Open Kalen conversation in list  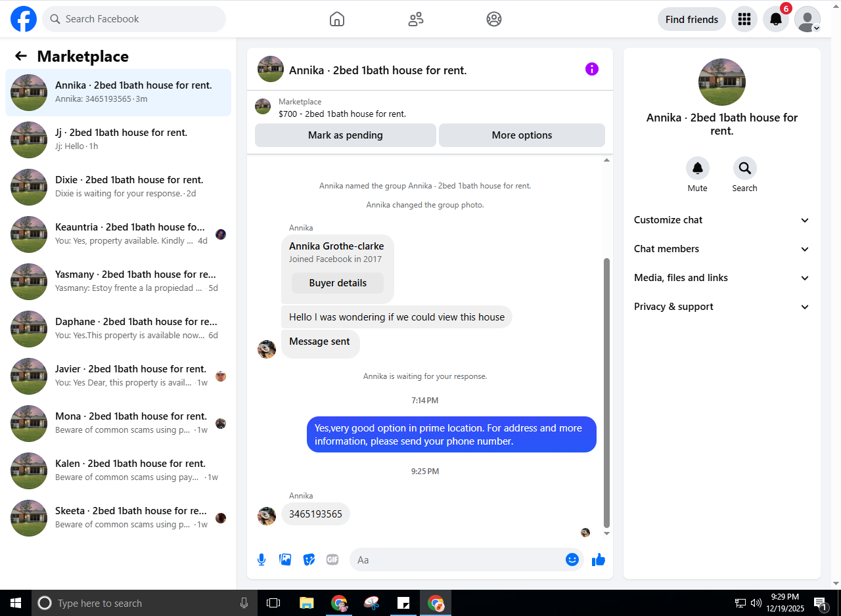point(118,471)
